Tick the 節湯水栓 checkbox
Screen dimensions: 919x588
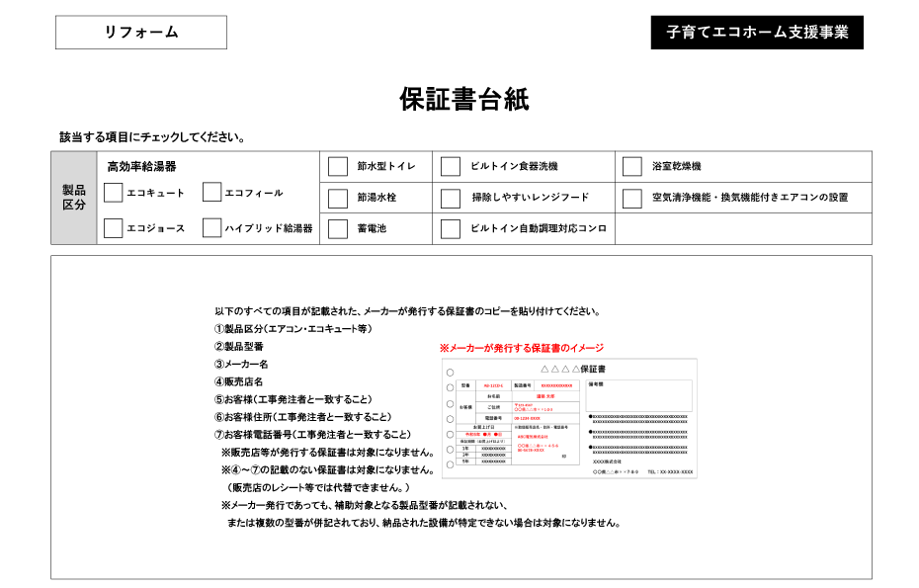point(338,198)
